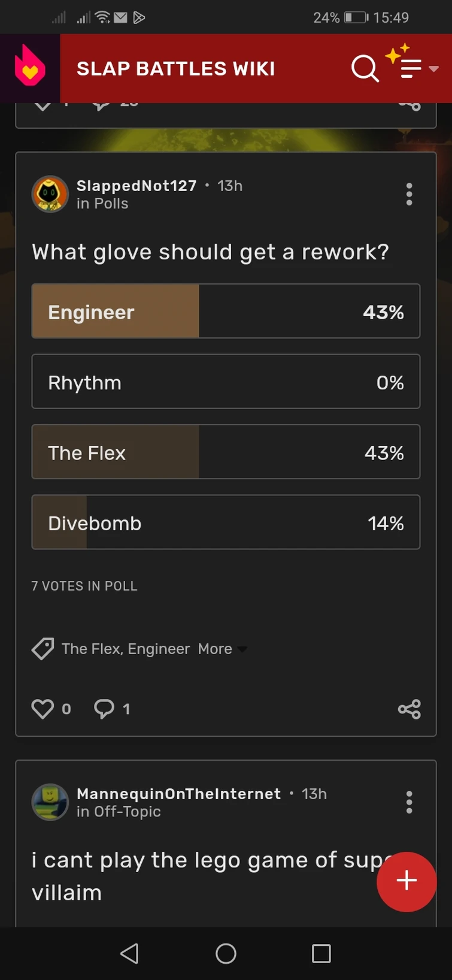Click the tag icon beside The Flex
Viewport: 452px width, 980px height.
[43, 649]
